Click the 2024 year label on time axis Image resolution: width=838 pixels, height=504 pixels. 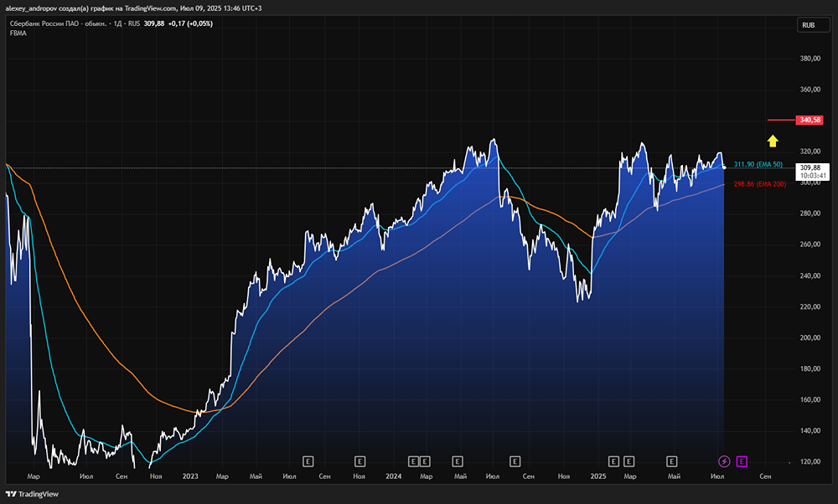point(393,476)
